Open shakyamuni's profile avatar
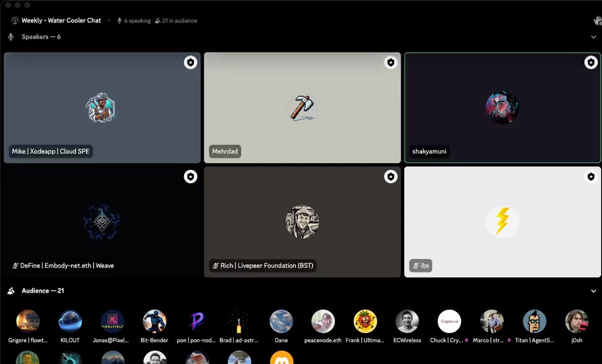602x364 pixels. [x=502, y=108]
